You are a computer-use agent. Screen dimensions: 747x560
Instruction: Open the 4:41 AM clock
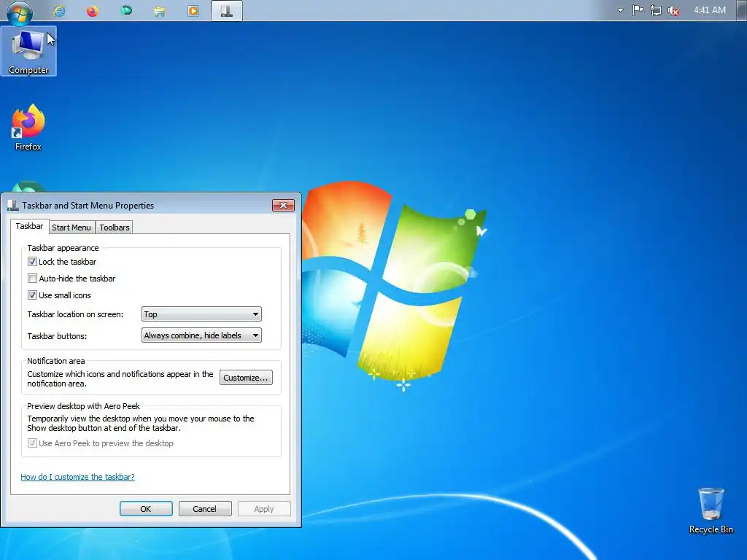tap(710, 10)
